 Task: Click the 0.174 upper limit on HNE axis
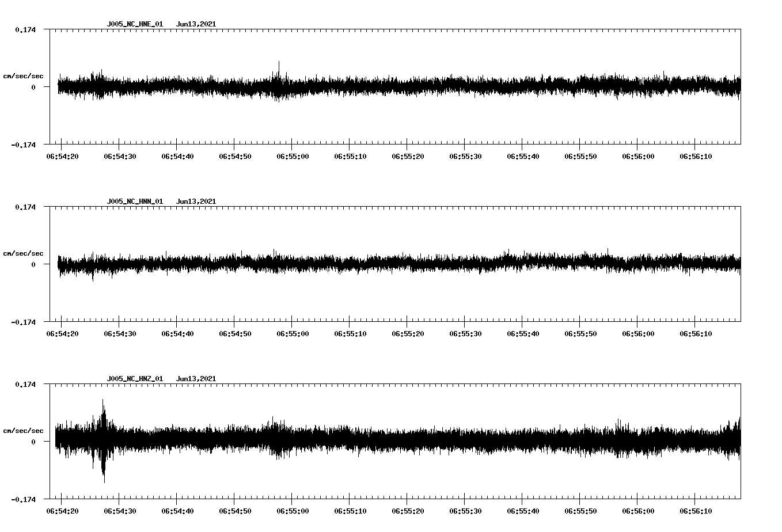[25, 29]
